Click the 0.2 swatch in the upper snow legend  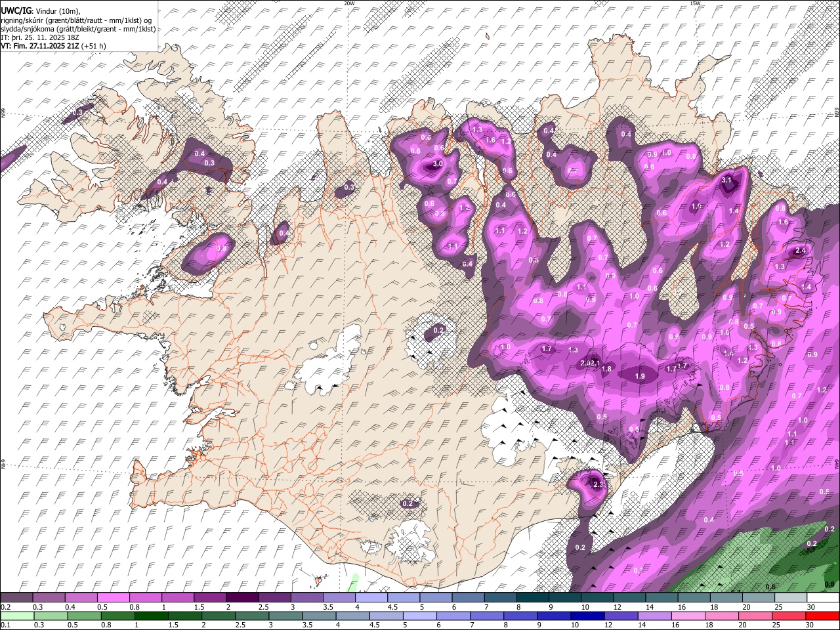pos(16,598)
